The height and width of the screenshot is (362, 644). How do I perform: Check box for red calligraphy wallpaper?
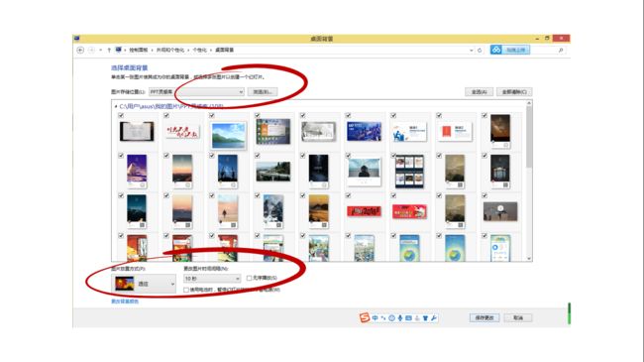click(x=166, y=116)
